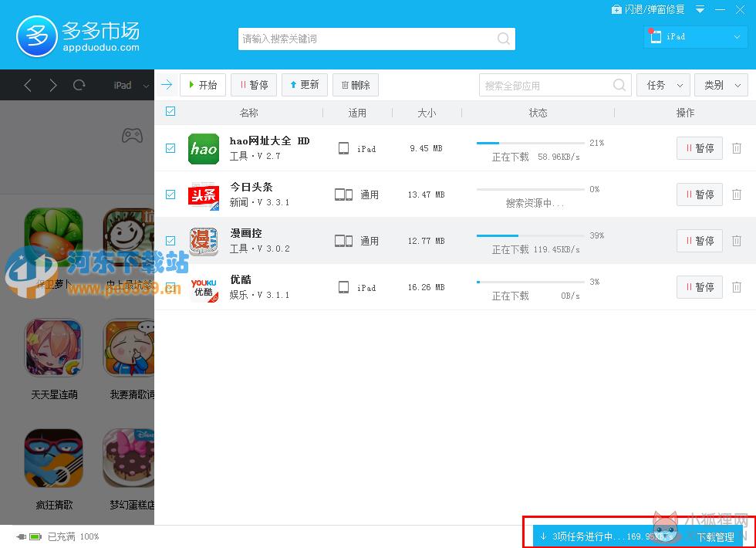The height and width of the screenshot is (548, 756).
Task: Delete the 漫画控 task via the trash icon
Action: [x=737, y=241]
